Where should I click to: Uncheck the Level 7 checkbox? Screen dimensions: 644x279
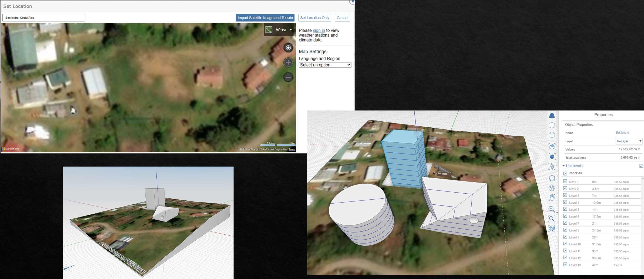pyautogui.click(x=565, y=223)
